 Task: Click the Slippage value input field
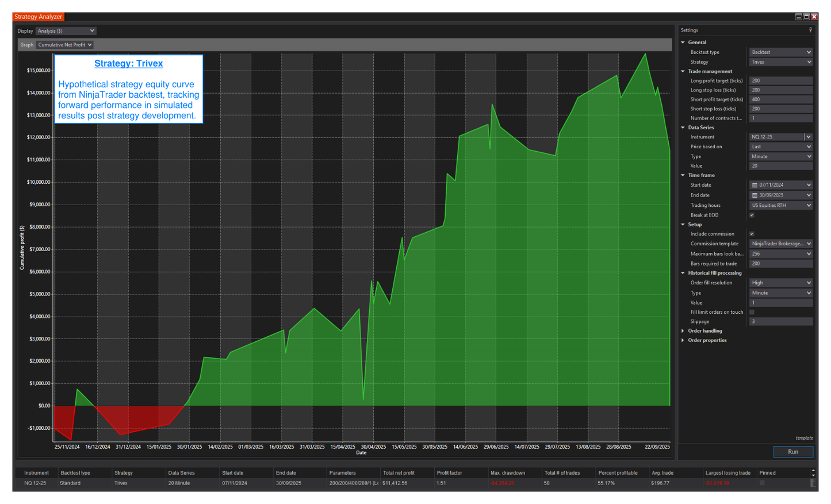click(780, 322)
